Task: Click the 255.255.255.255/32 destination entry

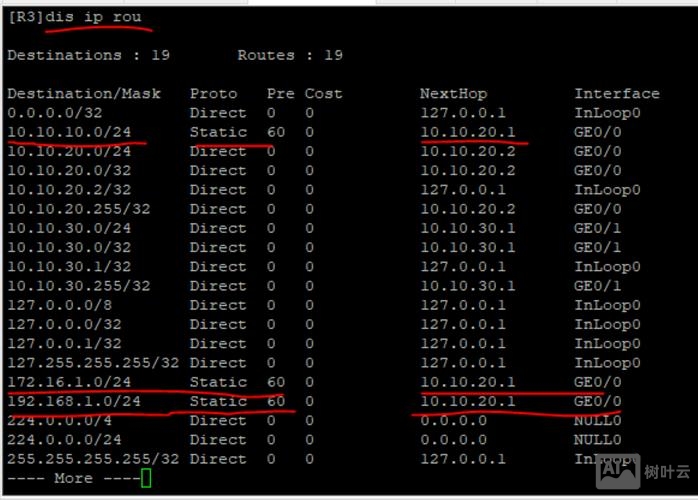Action: click(93, 459)
